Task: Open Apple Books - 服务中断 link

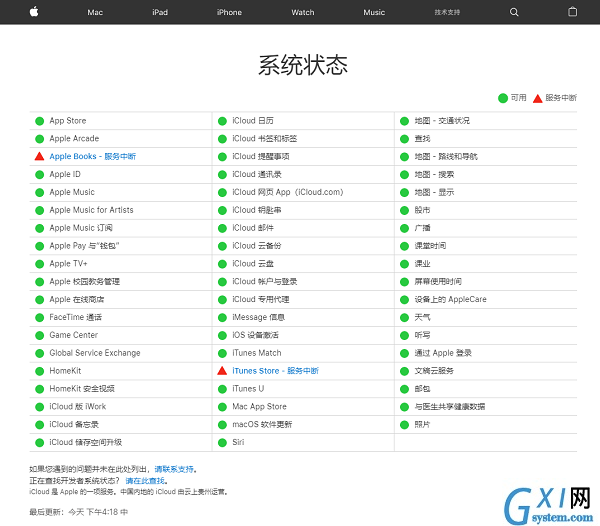Action: point(93,156)
